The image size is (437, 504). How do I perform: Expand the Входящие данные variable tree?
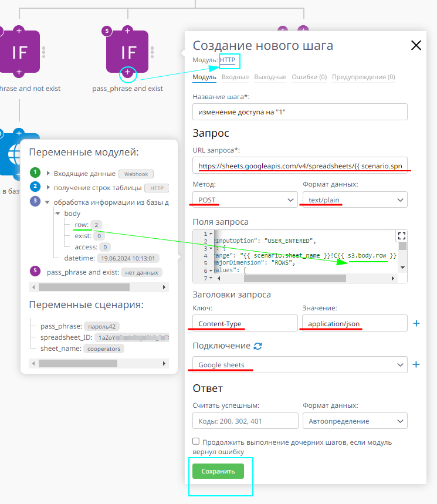48,173
